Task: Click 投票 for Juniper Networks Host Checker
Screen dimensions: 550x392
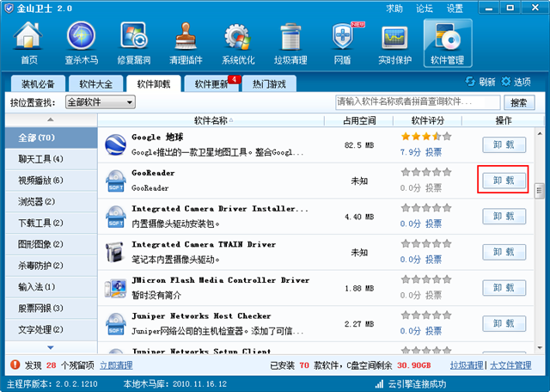Action: click(x=433, y=331)
